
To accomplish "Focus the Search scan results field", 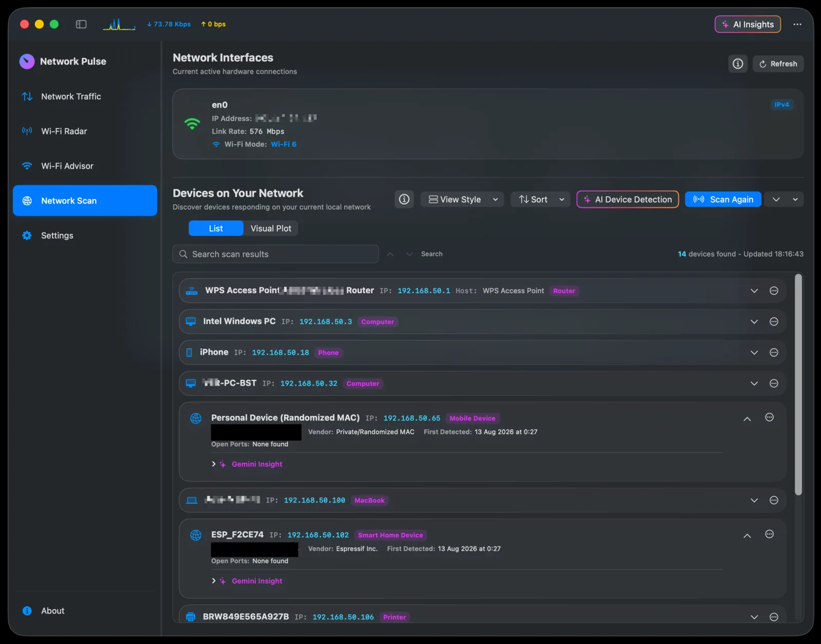I will tap(276, 254).
